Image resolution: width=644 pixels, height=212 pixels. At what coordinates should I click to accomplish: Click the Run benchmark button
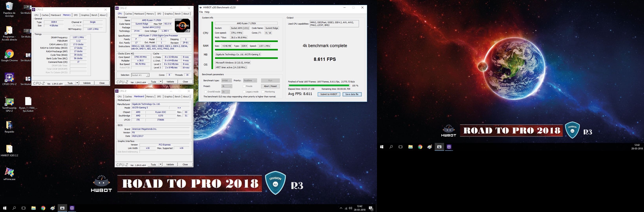[270, 80]
